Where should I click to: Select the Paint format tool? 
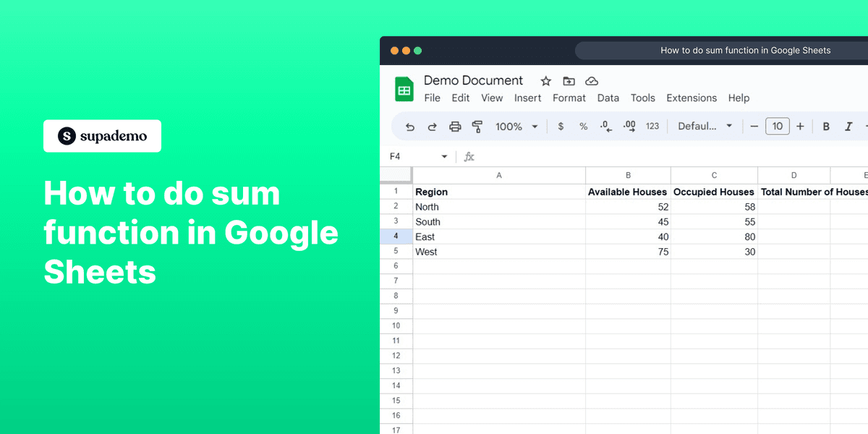[477, 127]
